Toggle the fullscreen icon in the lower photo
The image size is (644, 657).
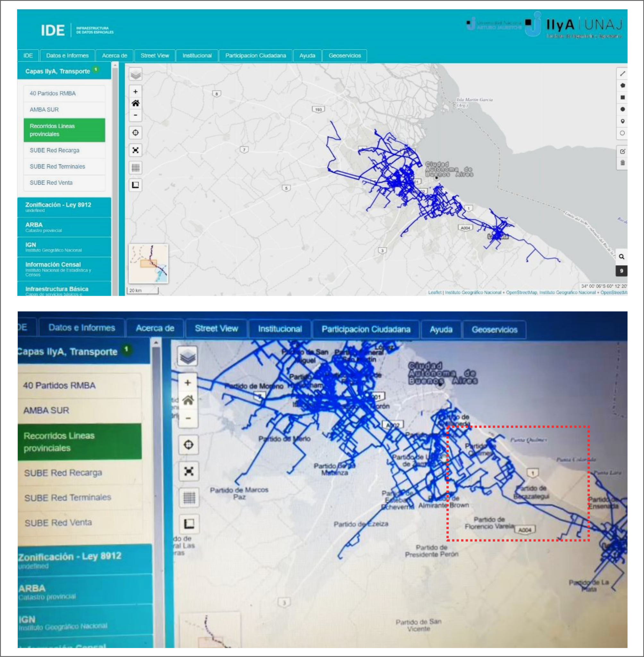click(189, 471)
